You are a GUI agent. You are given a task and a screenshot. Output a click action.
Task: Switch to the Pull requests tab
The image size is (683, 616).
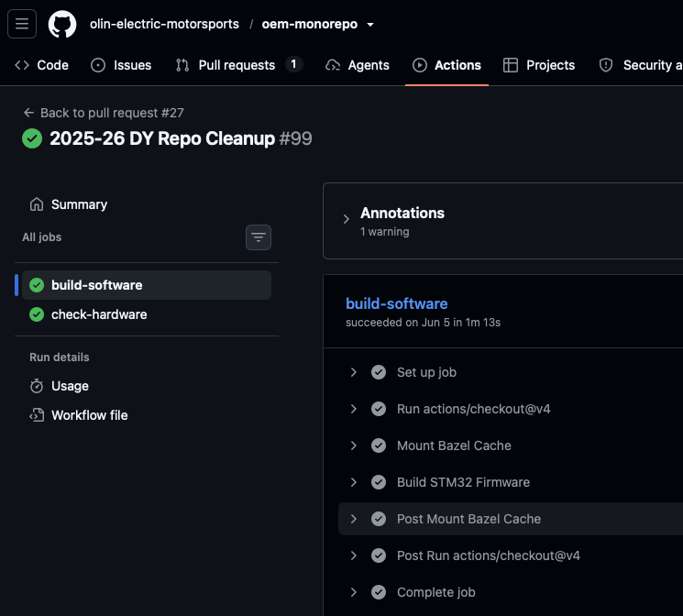(x=238, y=65)
